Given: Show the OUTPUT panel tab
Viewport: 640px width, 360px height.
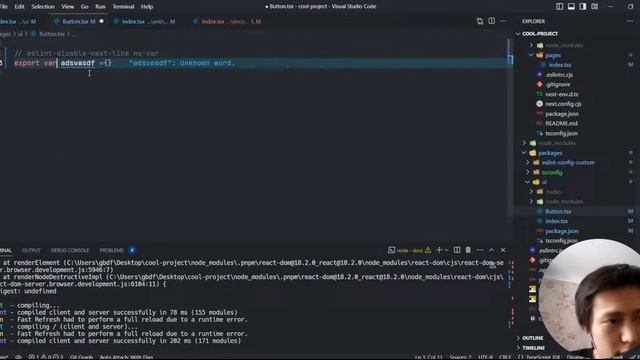Looking at the screenshot, I should click(x=31, y=250).
